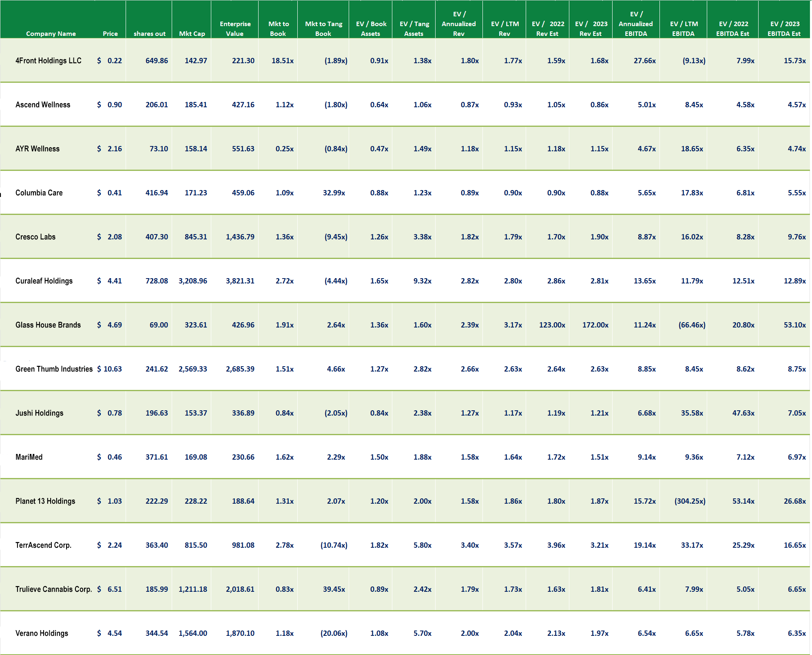The width and height of the screenshot is (812, 655).
Task: Select the EV / LTM EBITDA header
Action: tap(684, 29)
